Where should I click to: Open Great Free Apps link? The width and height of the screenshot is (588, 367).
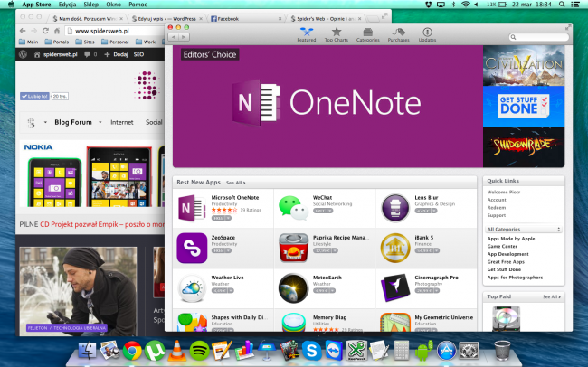pos(506,262)
